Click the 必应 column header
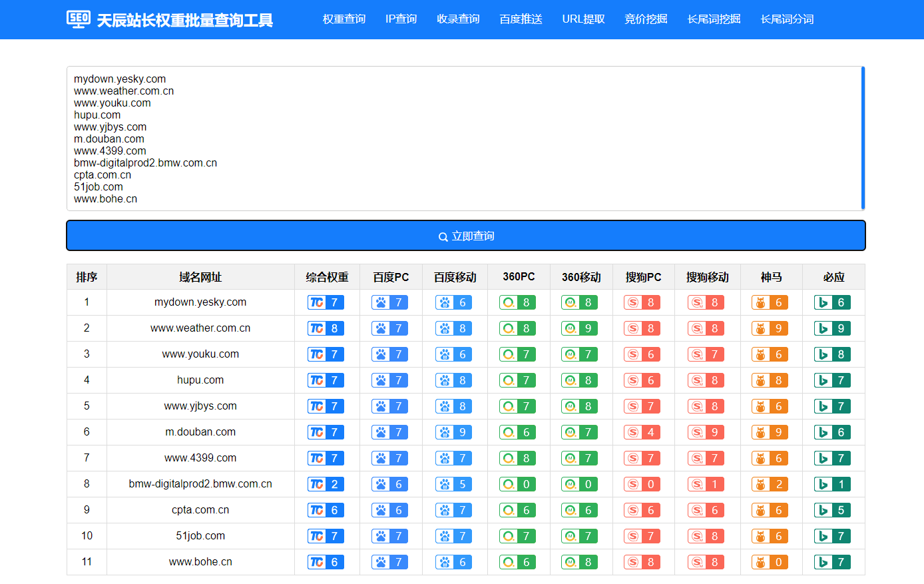This screenshot has width=924, height=584. [x=833, y=277]
